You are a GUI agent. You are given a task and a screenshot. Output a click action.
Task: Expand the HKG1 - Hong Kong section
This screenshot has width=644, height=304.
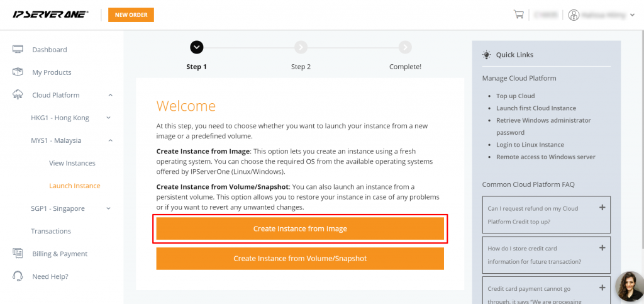108,118
